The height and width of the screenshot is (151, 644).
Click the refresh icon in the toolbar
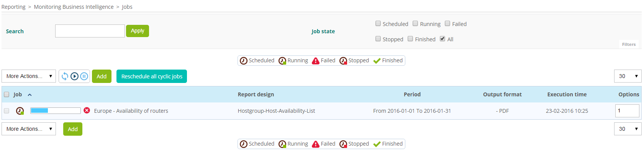coord(65,76)
